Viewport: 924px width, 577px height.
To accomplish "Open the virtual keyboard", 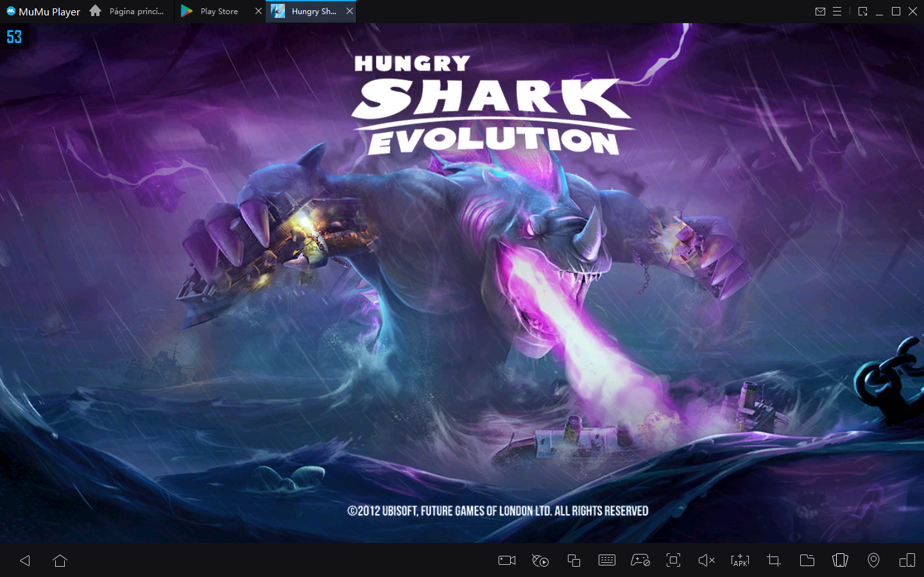I will tap(607, 560).
